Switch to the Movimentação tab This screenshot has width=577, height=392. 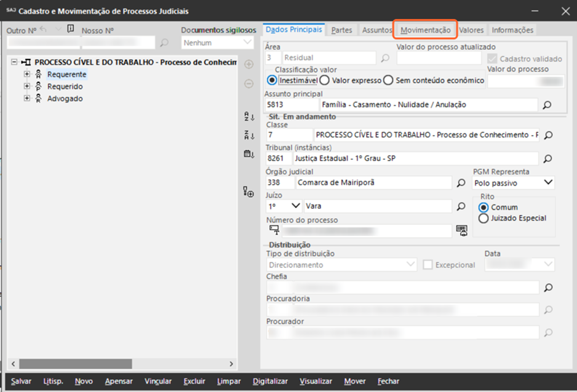[426, 29]
